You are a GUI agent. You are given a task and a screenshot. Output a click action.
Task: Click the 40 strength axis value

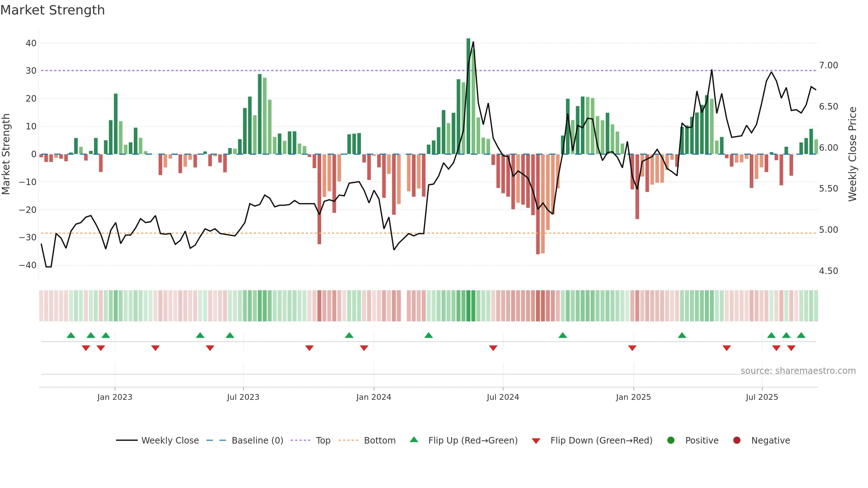pyautogui.click(x=31, y=43)
